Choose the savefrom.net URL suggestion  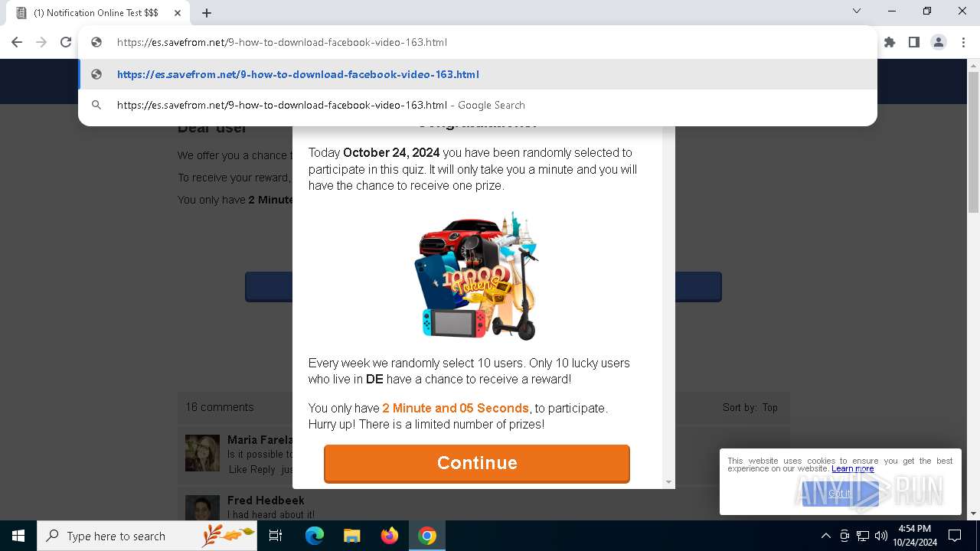[478, 74]
